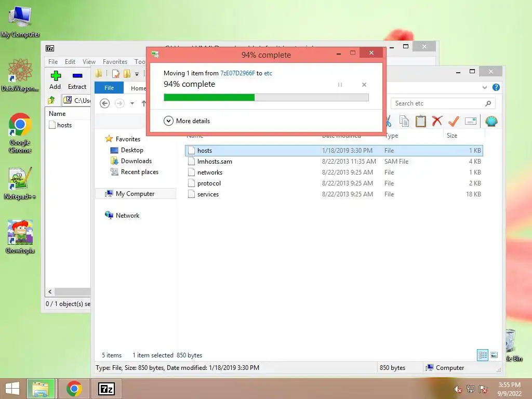Click File Explorer in the taskbar
Image resolution: width=532 pixels, height=399 pixels.
(x=41, y=389)
